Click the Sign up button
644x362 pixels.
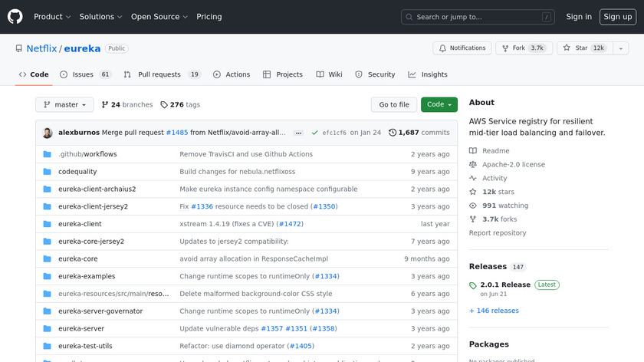(x=618, y=17)
